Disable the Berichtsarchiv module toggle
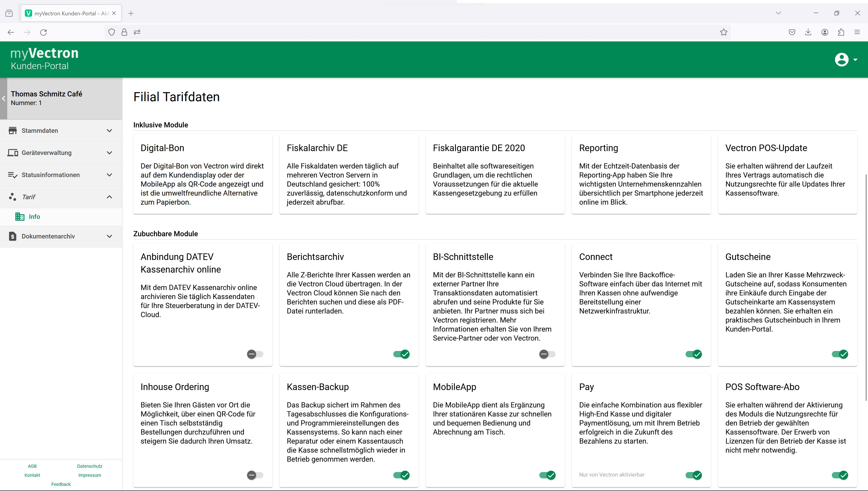This screenshot has width=868, height=491. [x=401, y=354]
